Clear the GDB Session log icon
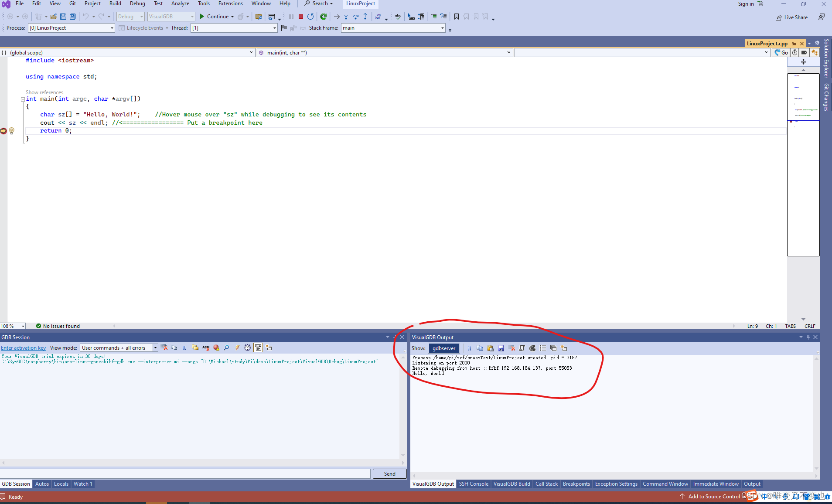832x504 pixels. pyautogui.click(x=164, y=347)
